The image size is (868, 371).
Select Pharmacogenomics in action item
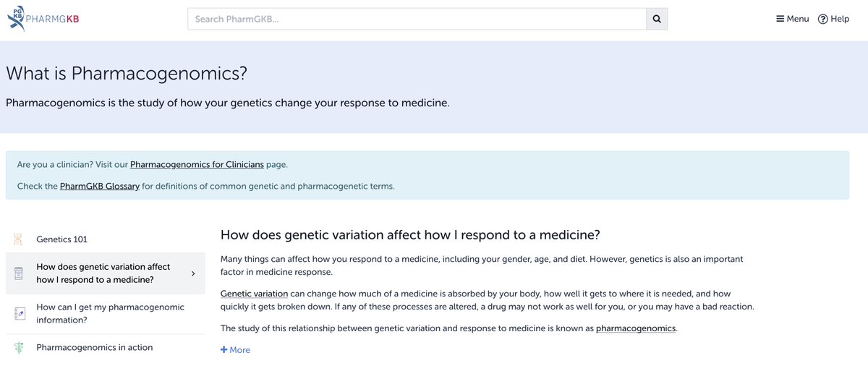[x=95, y=348]
